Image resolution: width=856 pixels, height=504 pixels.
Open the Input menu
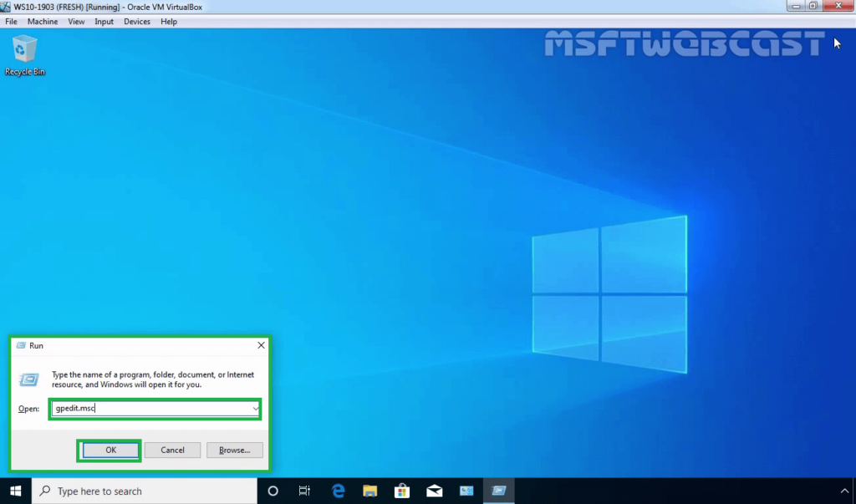tap(104, 21)
